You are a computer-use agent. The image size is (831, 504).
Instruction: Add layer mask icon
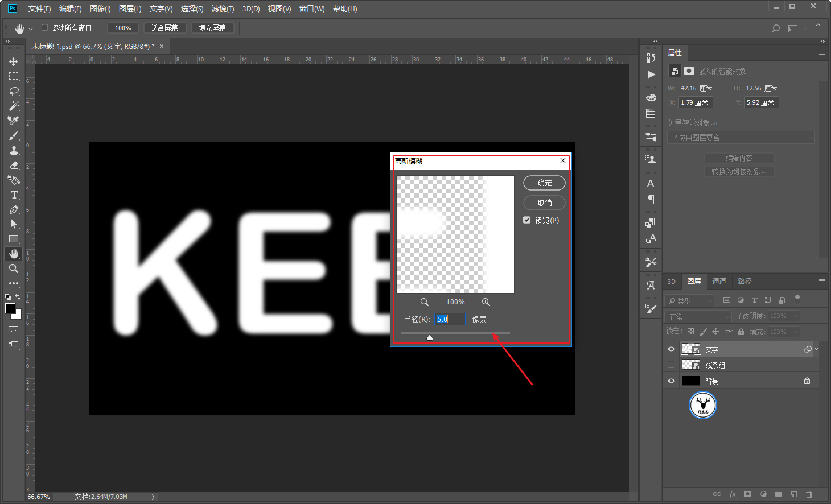coord(748,494)
